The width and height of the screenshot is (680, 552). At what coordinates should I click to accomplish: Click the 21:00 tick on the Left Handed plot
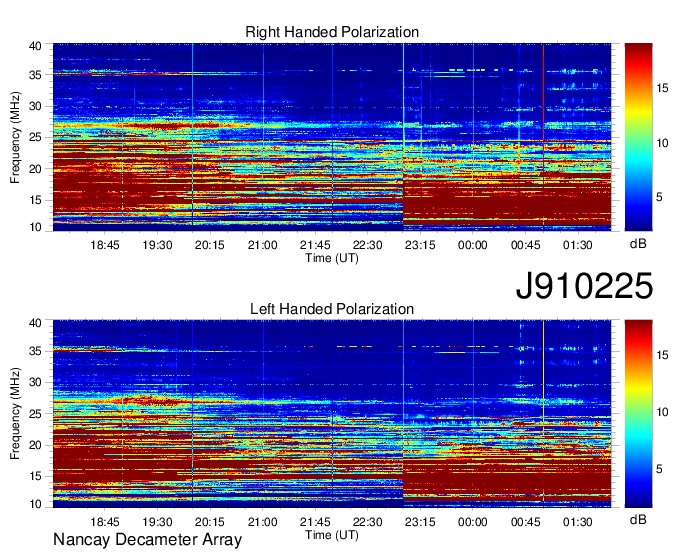click(x=262, y=522)
